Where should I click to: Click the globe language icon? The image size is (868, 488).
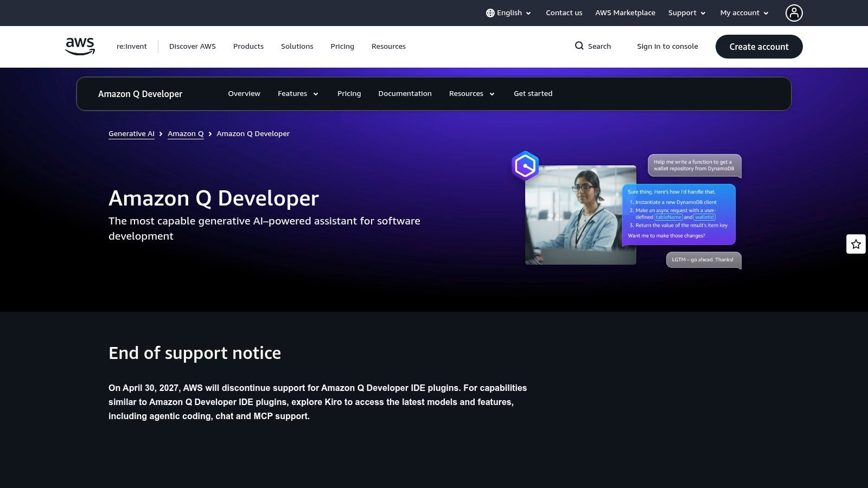coord(490,13)
